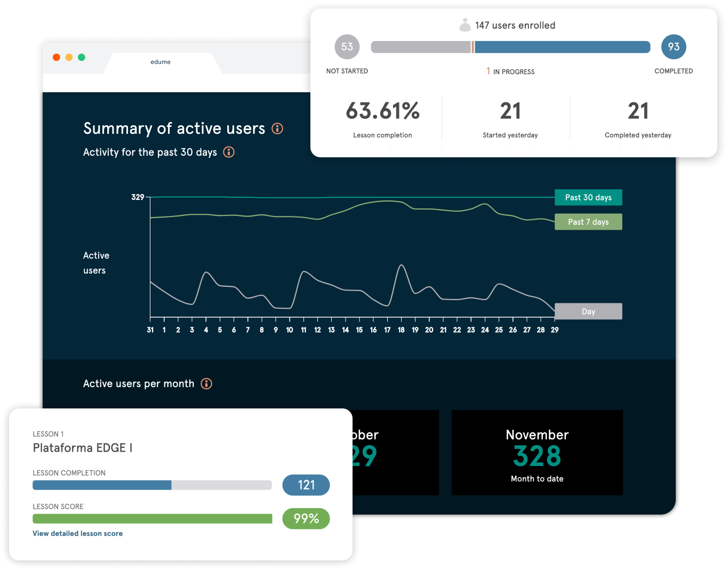This screenshot has width=728, height=570.
Task: Toggle the Past 30 days chart line
Action: 588,197
